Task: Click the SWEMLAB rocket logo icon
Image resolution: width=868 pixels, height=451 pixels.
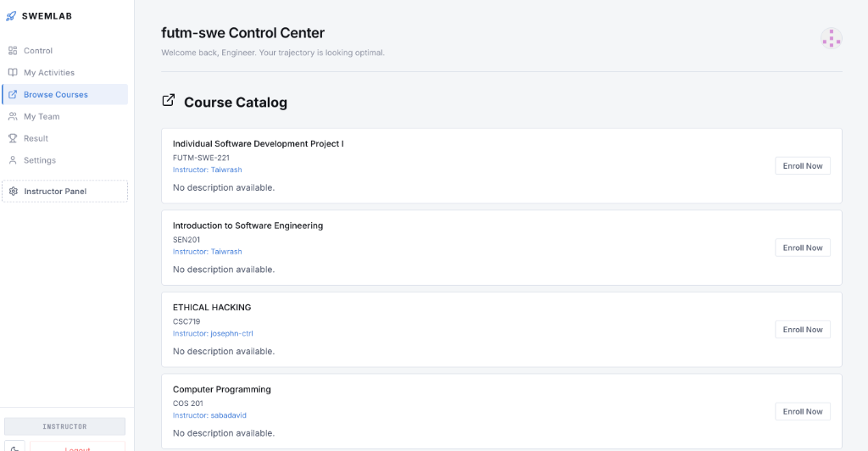Action: 11,16
